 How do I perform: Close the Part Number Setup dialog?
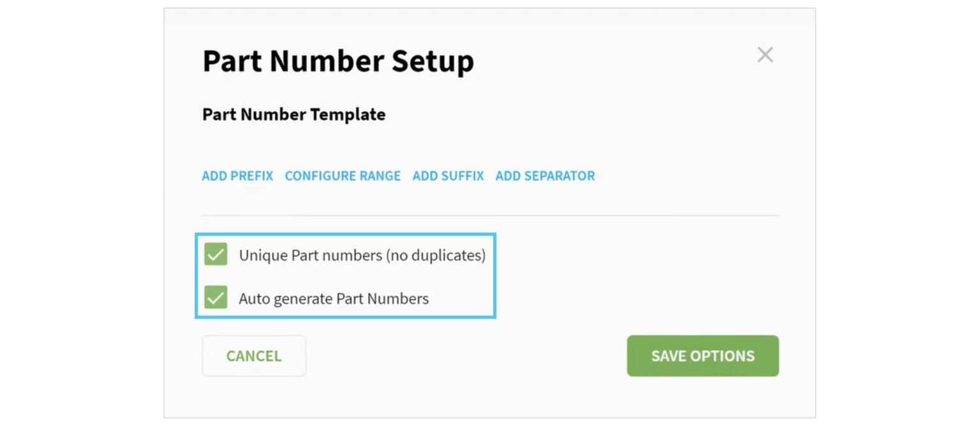[x=764, y=55]
